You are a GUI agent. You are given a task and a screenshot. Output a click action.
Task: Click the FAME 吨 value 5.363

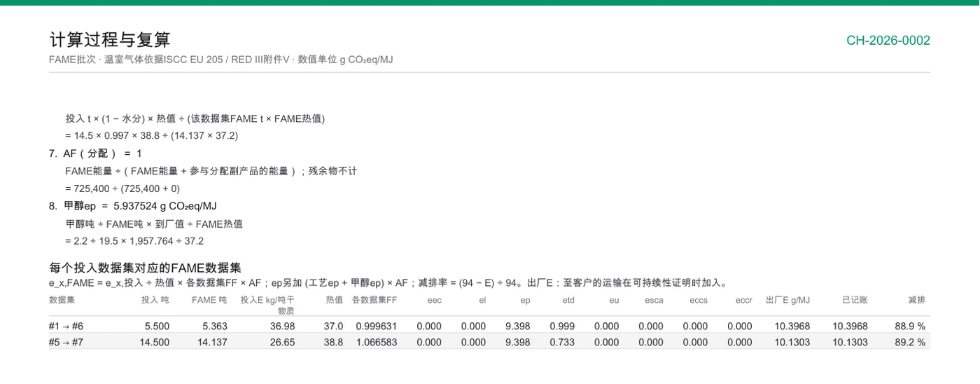click(x=215, y=326)
